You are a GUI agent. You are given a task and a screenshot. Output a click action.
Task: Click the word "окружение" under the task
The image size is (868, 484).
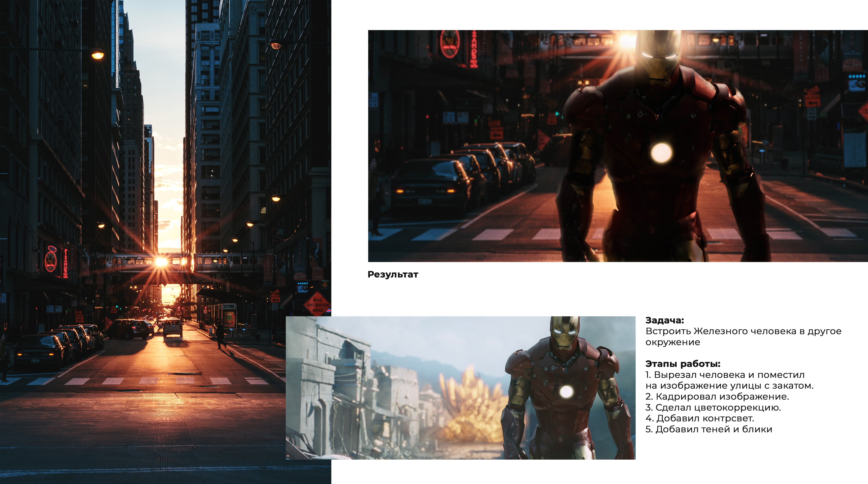(672, 342)
